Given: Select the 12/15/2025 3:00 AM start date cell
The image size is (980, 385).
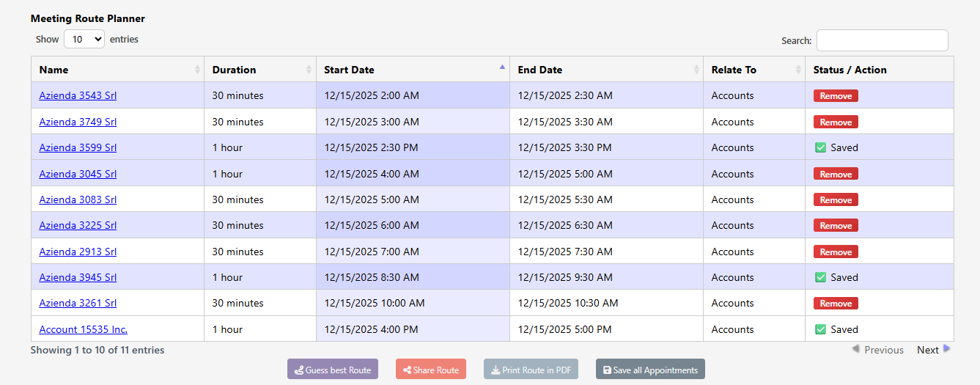Looking at the screenshot, I should pos(413,122).
